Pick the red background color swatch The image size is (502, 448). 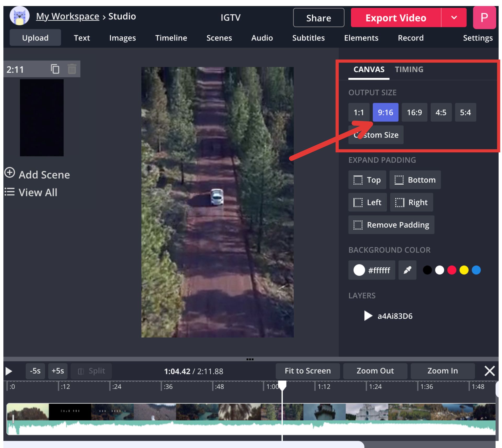(452, 270)
